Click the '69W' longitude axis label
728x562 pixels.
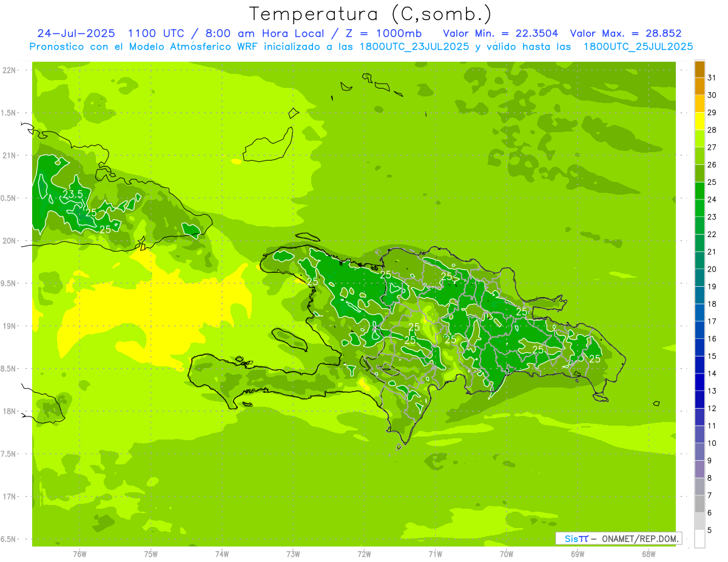[578, 554]
